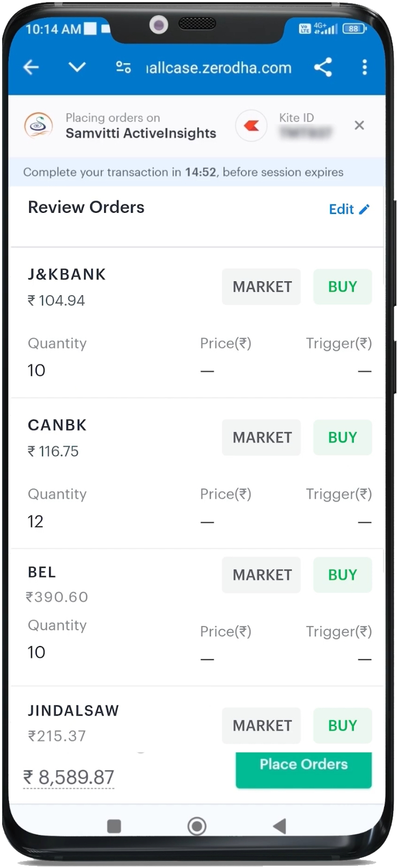Image resolution: width=398 pixels, height=868 pixels.
Task: Tap the Samvitti ActiveInsights logo
Action: pyautogui.click(x=38, y=125)
